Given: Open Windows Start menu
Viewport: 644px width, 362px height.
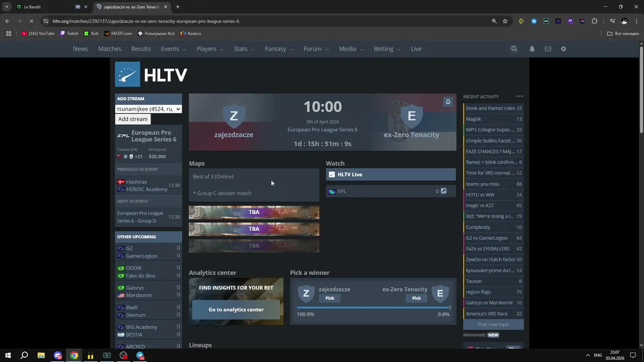Looking at the screenshot, I should 8,355.
